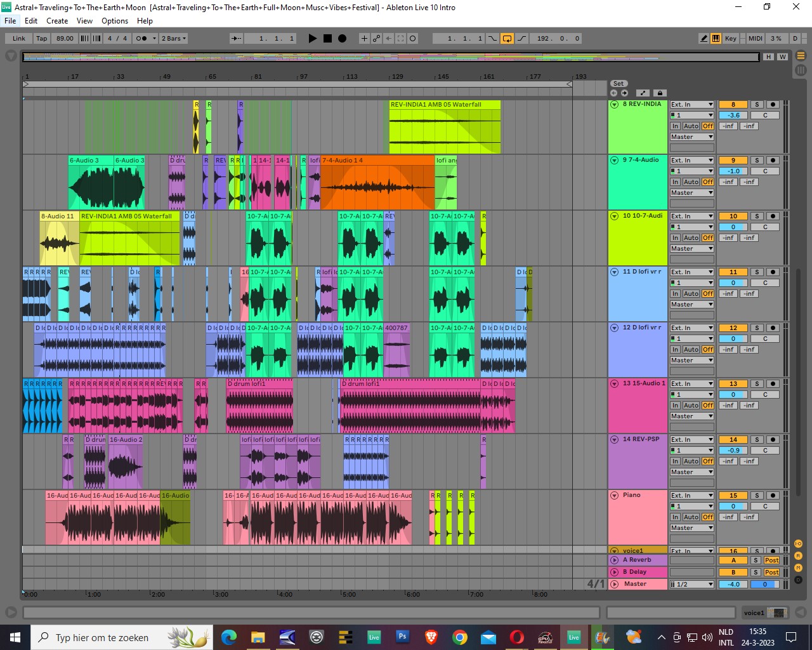The image size is (812, 650).
Task: Collapse the 11 D lofi vr r track
Action: click(x=614, y=272)
